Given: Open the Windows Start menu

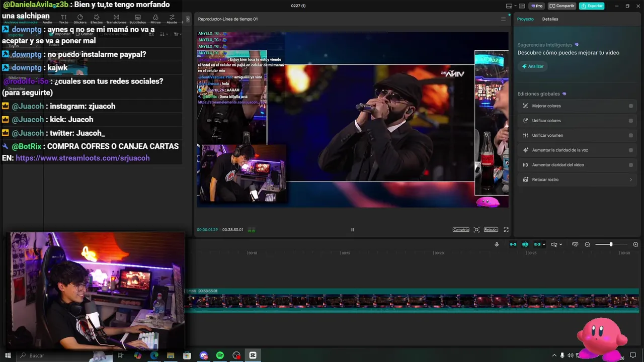Looking at the screenshot, I should (x=8, y=355).
